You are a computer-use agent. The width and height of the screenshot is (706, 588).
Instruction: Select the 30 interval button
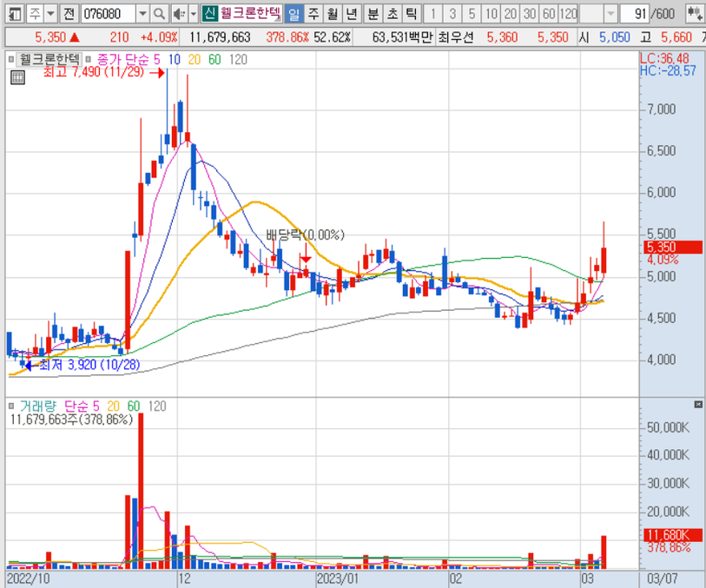(530, 14)
